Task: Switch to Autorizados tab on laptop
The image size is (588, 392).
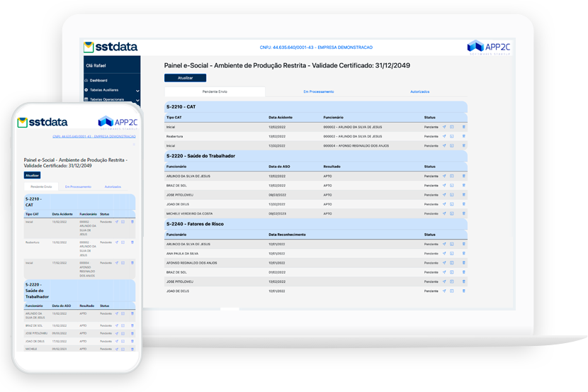Action: coord(419,91)
